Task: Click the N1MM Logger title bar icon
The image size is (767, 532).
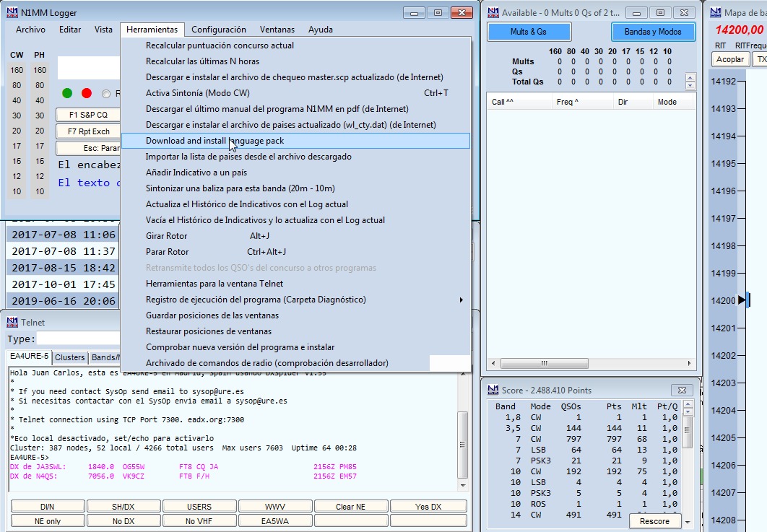Action: coord(12,13)
